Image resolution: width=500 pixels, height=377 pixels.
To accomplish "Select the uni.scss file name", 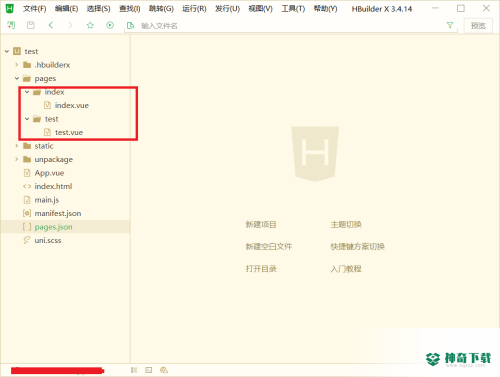I will (48, 240).
